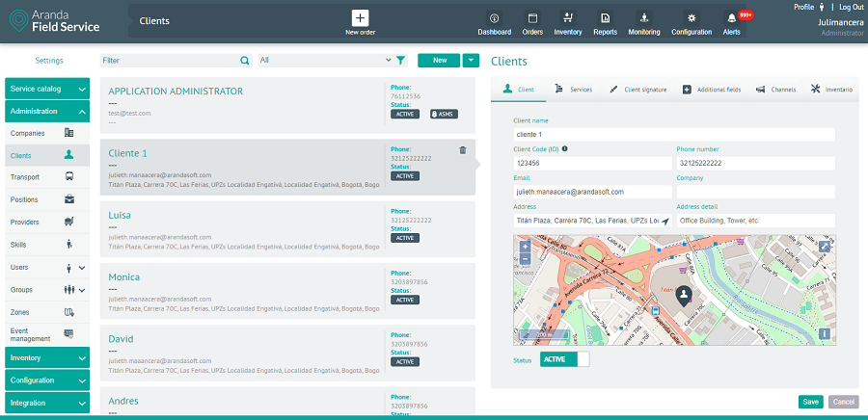The image size is (868, 420).
Task: Open Monitoring from top bar
Action: (x=644, y=17)
